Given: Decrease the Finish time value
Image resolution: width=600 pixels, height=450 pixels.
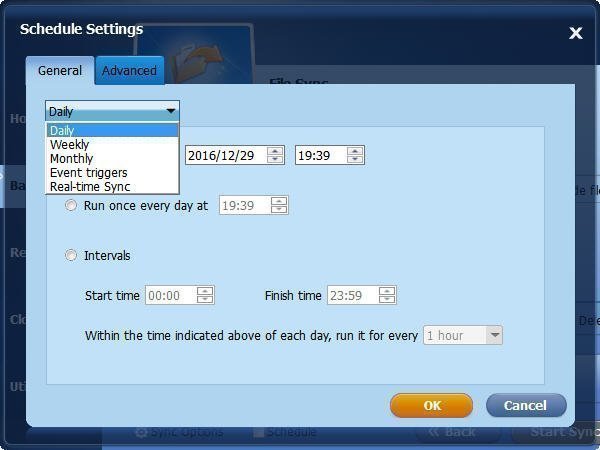Looking at the screenshot, I should (387, 299).
